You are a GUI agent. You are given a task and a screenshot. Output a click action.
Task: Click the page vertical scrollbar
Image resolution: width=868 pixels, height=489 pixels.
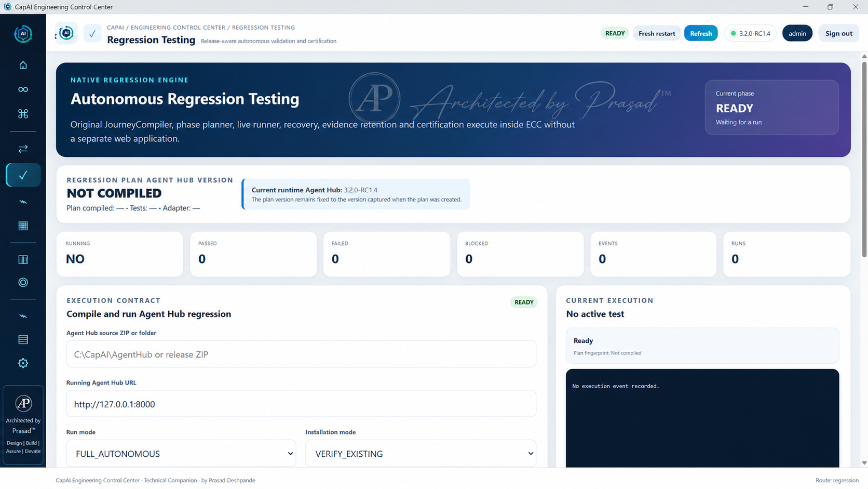pos(864,158)
